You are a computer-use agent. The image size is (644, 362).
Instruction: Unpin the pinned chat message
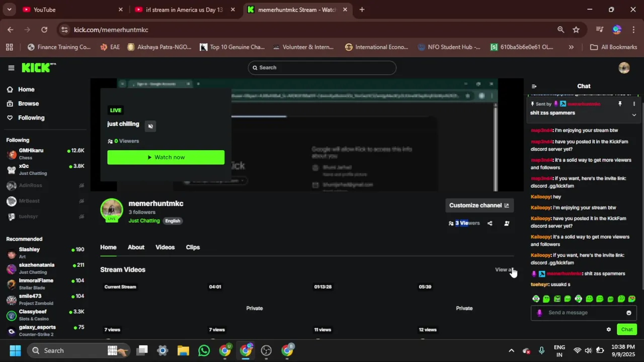(x=620, y=104)
